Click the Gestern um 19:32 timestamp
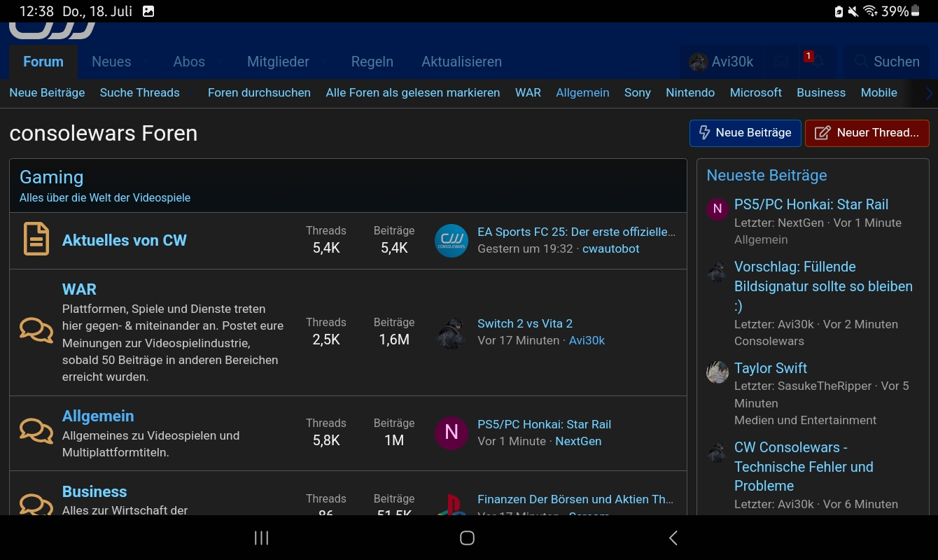The height and width of the screenshot is (560, 938). click(x=525, y=248)
